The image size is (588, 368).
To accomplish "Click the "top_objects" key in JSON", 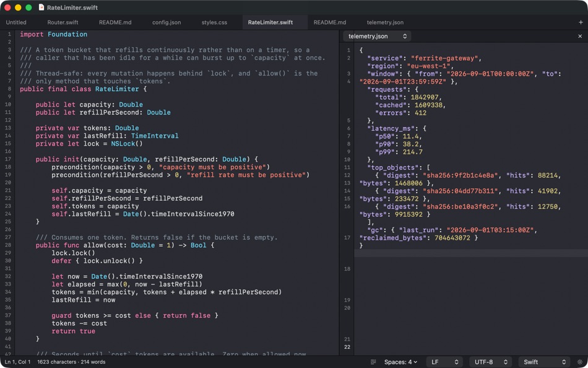I will 392,167.
